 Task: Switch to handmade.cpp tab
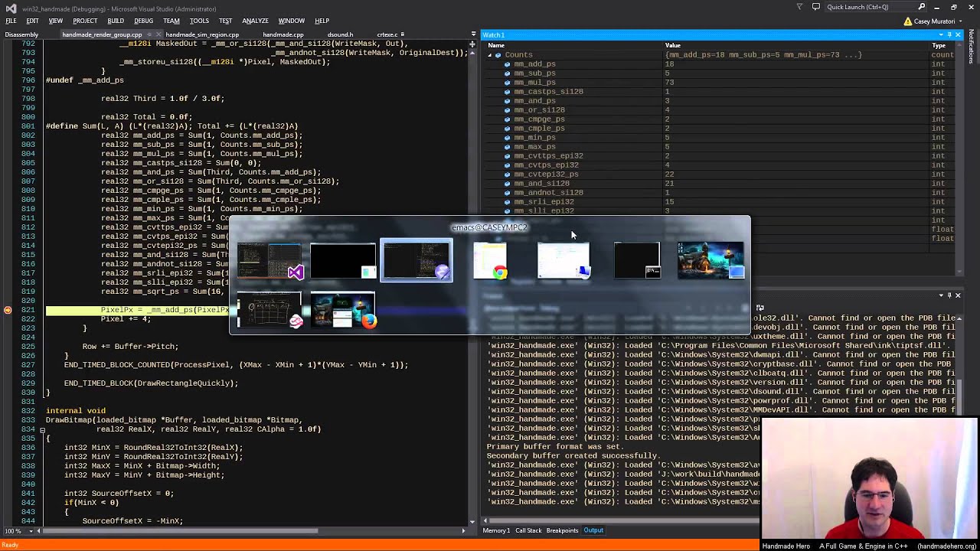point(283,34)
